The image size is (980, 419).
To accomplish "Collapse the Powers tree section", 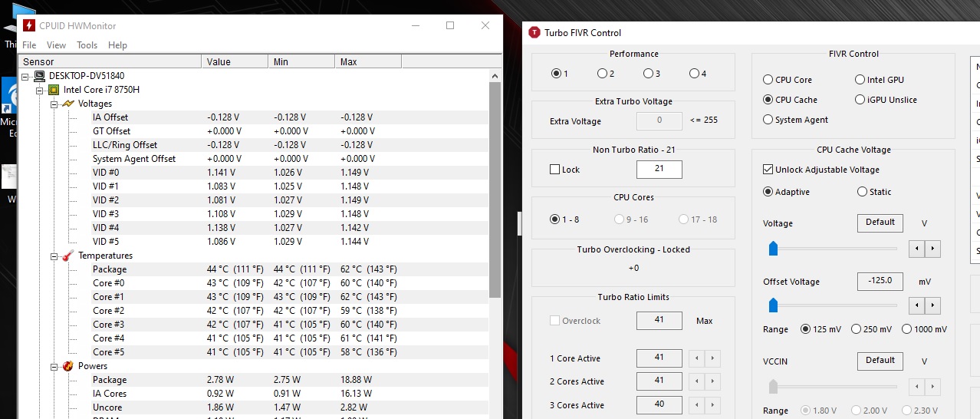I will pyautogui.click(x=54, y=366).
